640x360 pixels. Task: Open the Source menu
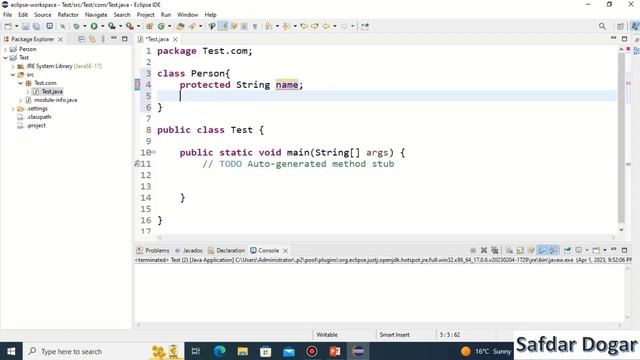click(x=42, y=15)
